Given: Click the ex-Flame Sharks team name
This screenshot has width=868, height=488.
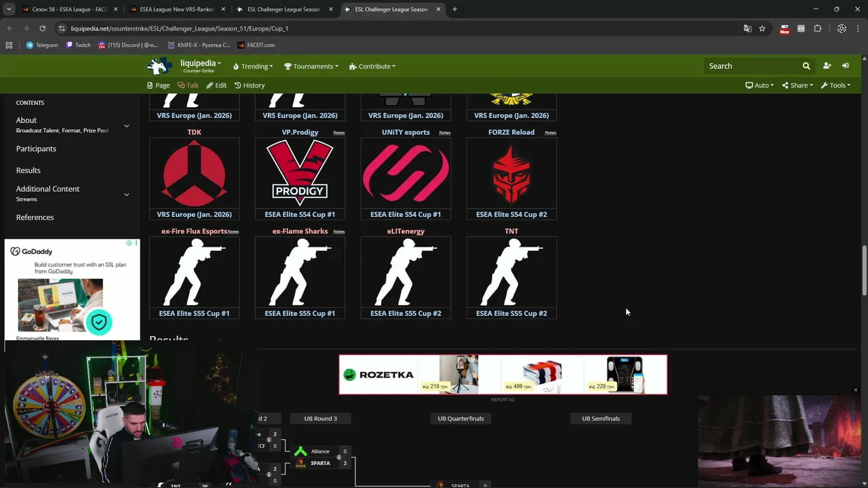Looking at the screenshot, I should pyautogui.click(x=300, y=231).
